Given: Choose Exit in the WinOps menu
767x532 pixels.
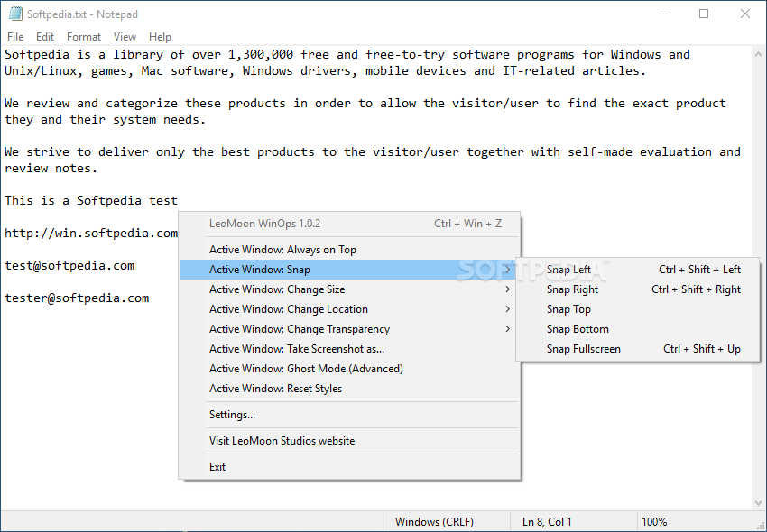Looking at the screenshot, I should (349, 467).
